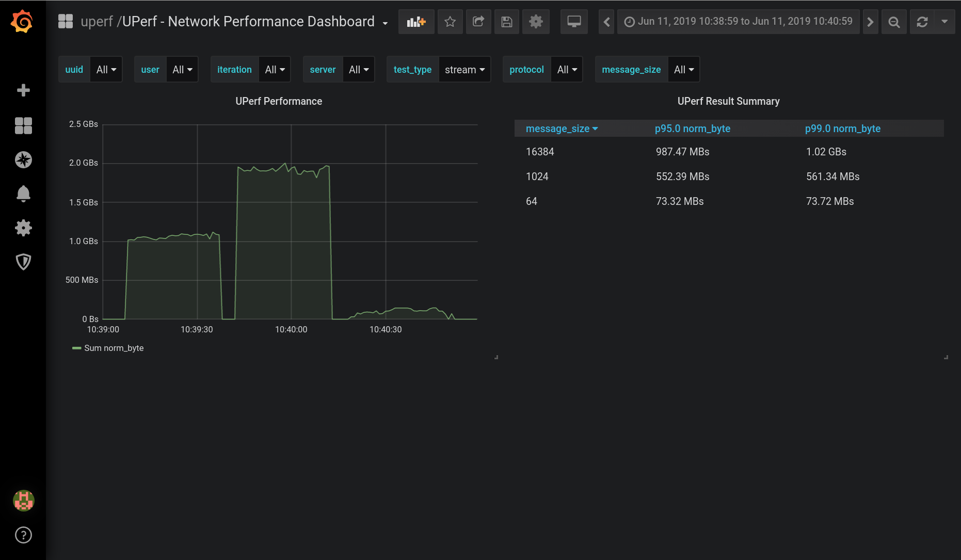Click the Server Admin shield icon
The height and width of the screenshot is (560, 961).
(x=23, y=262)
